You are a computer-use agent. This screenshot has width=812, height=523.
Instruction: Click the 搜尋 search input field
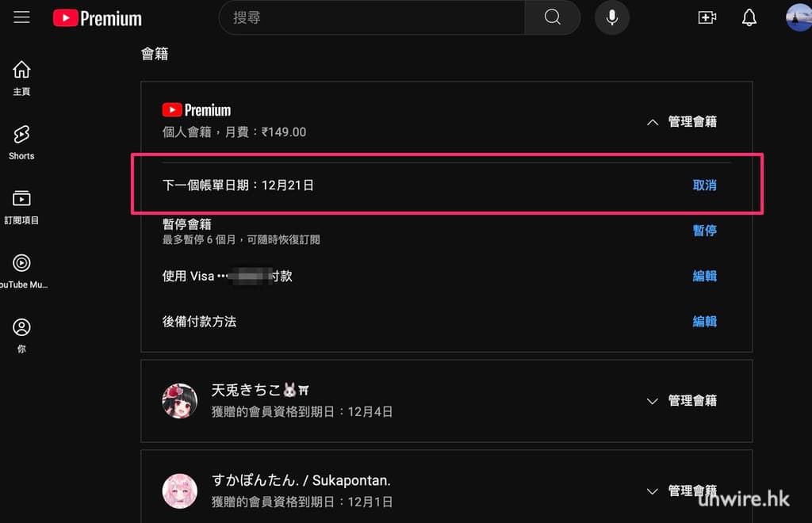click(372, 17)
